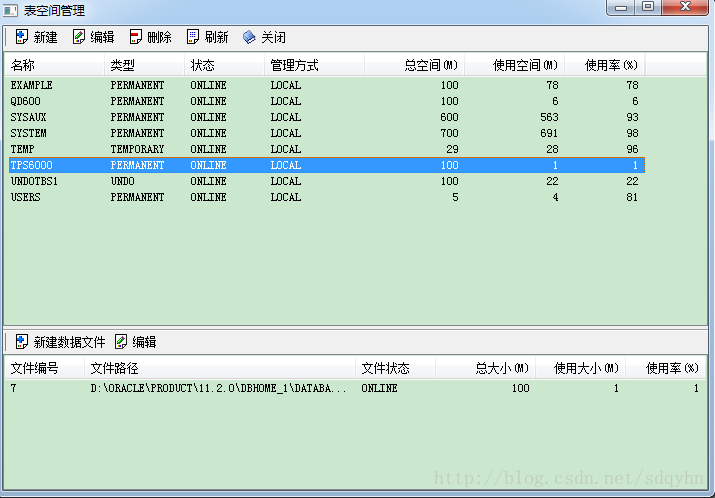This screenshot has height=498, width=715.
Task: Click usage rate 81 in USERS row
Action: [x=632, y=197]
